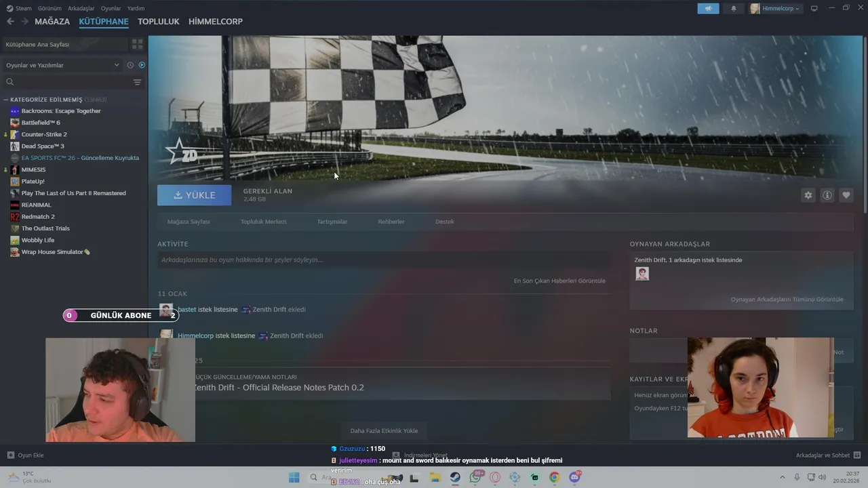The height and width of the screenshot is (488, 868).
Task: Expand the Himmelcorp account dropdown
Action: [775, 8]
